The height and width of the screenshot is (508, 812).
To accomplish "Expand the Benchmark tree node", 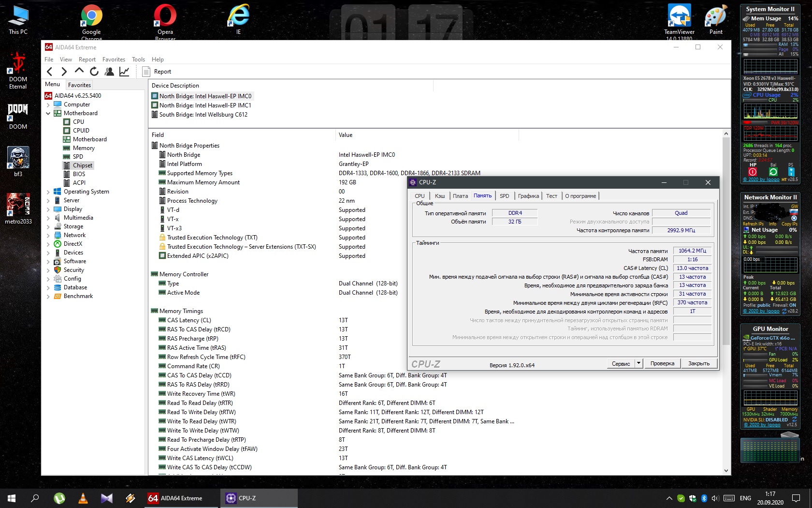I will [48, 296].
